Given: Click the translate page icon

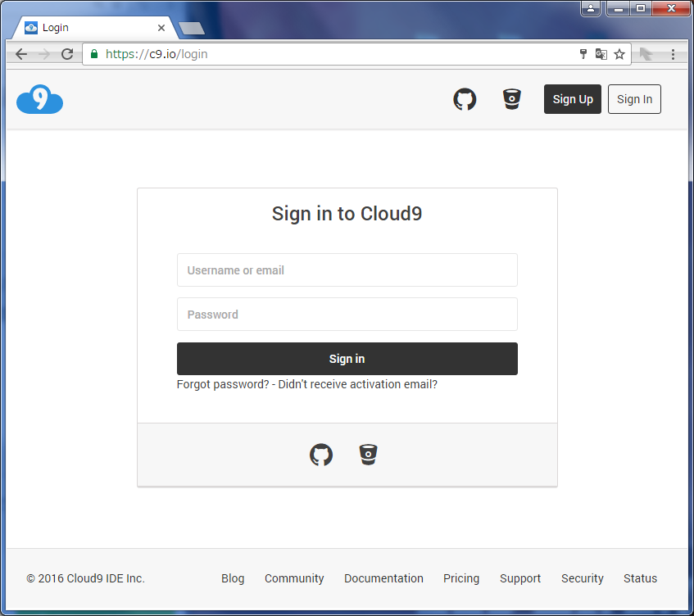Looking at the screenshot, I should point(601,54).
